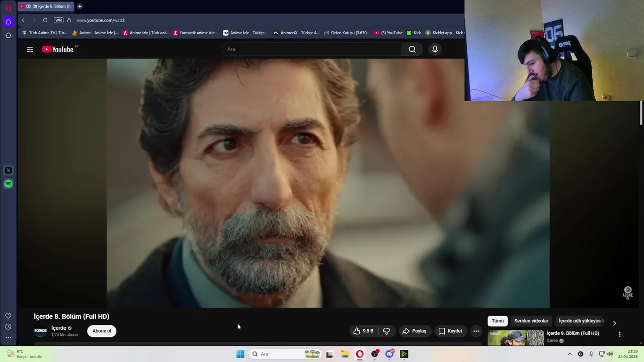Open Discord from taskbar
This screenshot has width=644, height=362.
(x=389, y=354)
